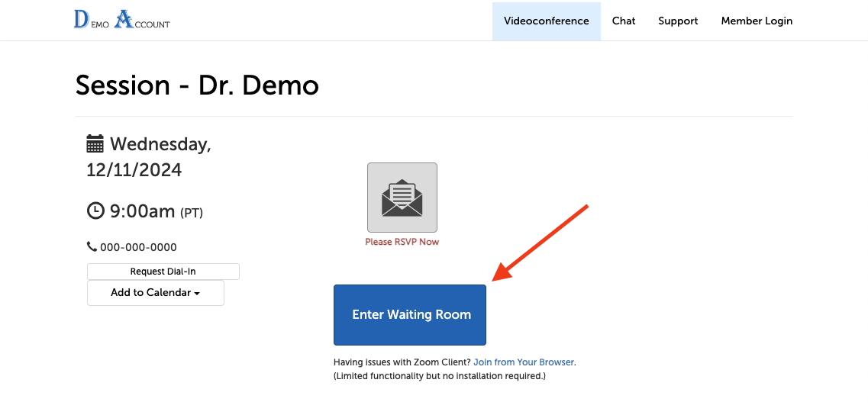Click the Demo Account logo

click(x=121, y=21)
